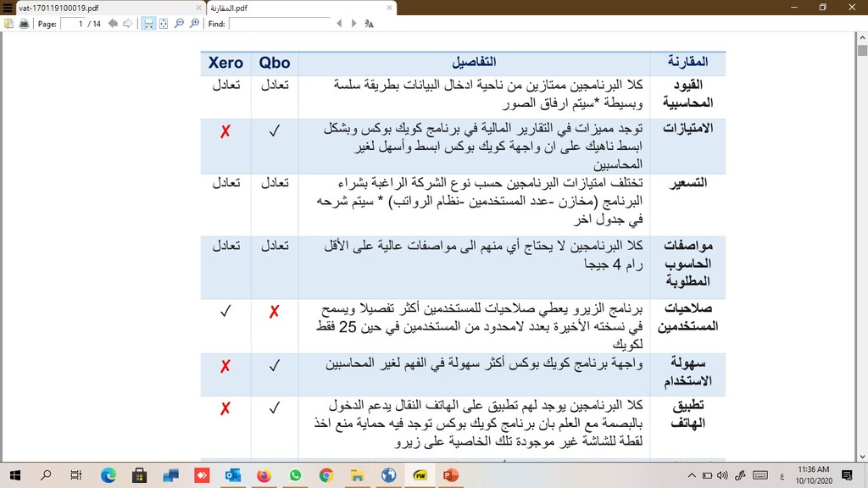
Task: Click the Zoom In magnifier
Action: pos(195,24)
